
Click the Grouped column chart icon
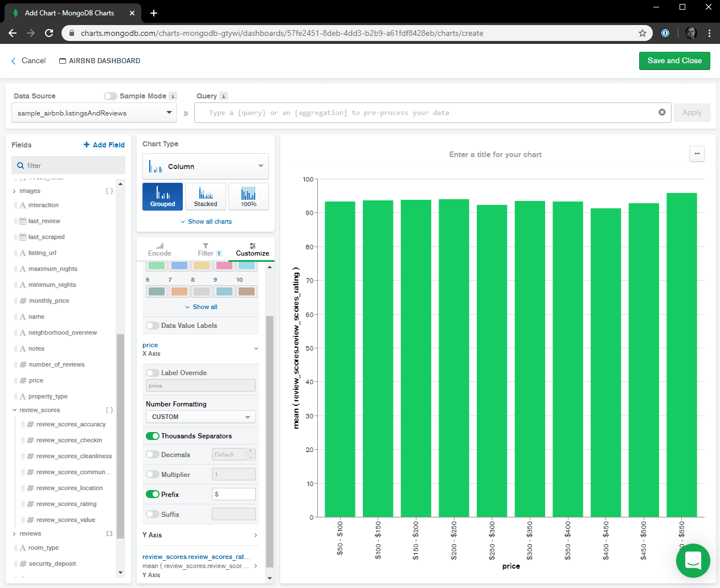click(162, 196)
